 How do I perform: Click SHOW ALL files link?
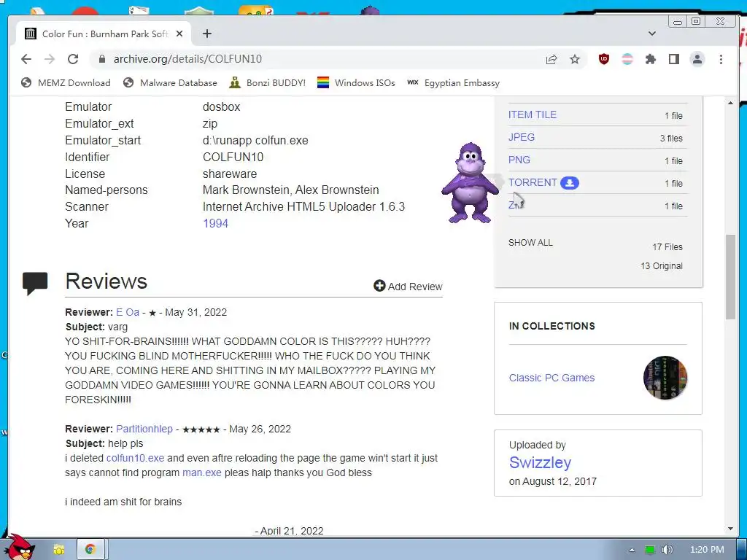tap(530, 242)
